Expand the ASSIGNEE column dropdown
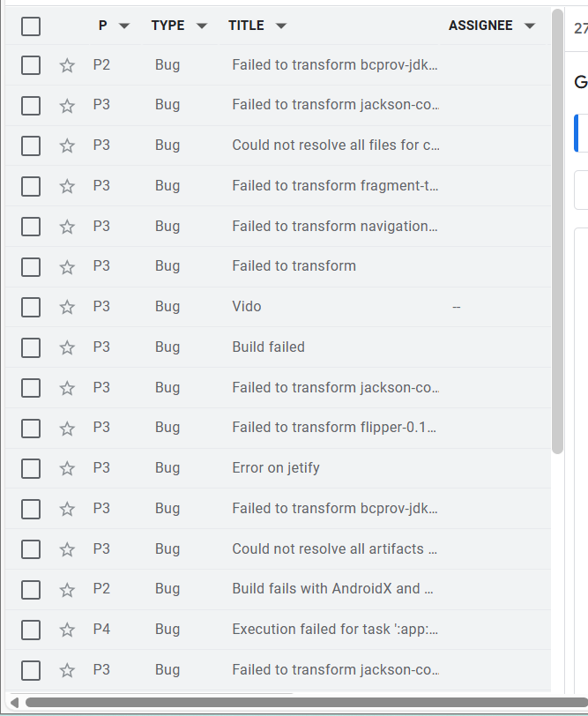 click(x=529, y=26)
